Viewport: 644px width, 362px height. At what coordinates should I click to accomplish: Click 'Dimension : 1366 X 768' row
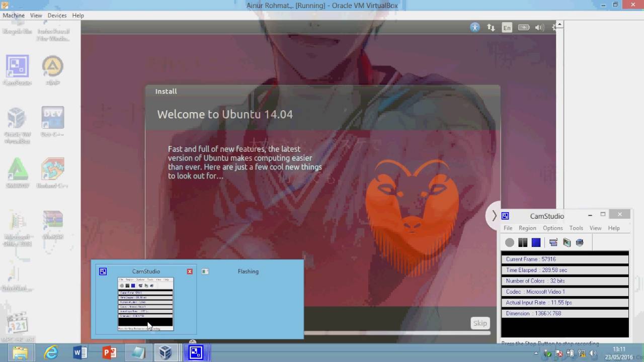coord(565,313)
